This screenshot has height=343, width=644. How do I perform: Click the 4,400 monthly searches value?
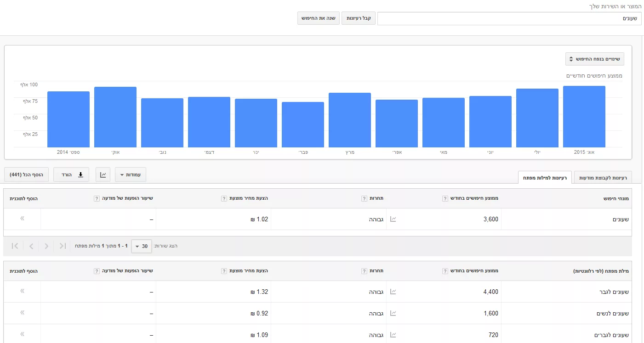[x=491, y=292]
